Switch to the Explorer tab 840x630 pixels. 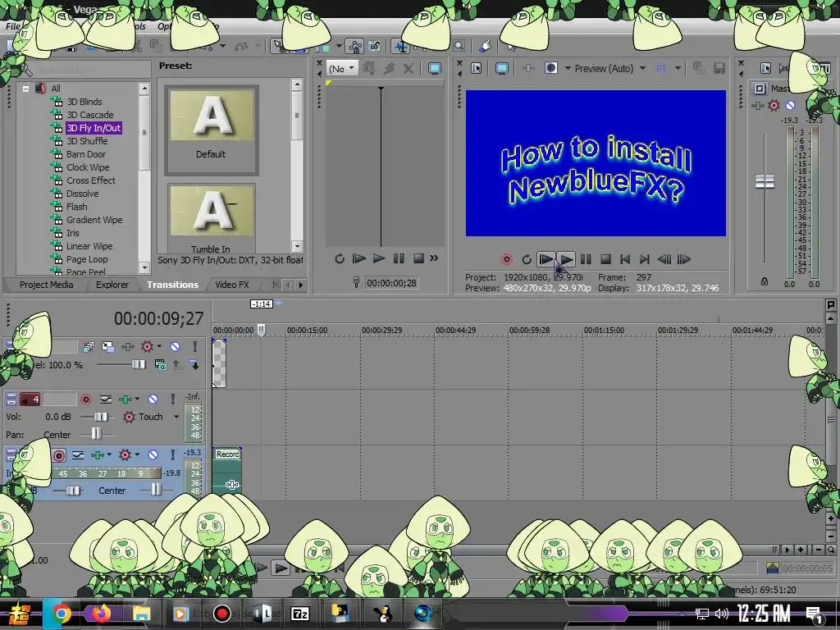[112, 285]
